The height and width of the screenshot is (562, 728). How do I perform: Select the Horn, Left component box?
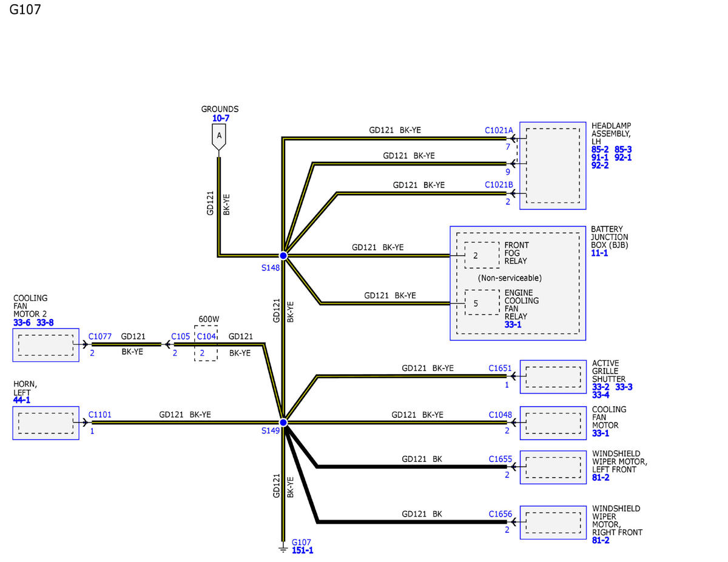pos(45,423)
